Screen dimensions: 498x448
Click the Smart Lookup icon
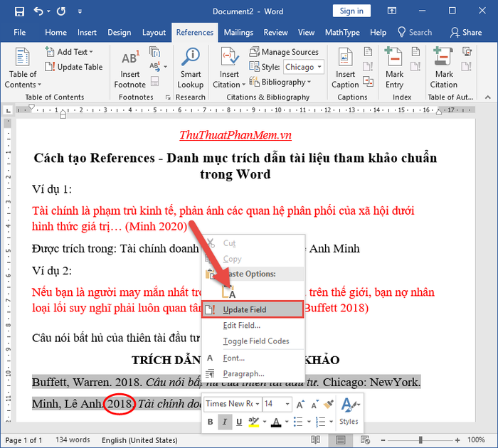point(191,57)
